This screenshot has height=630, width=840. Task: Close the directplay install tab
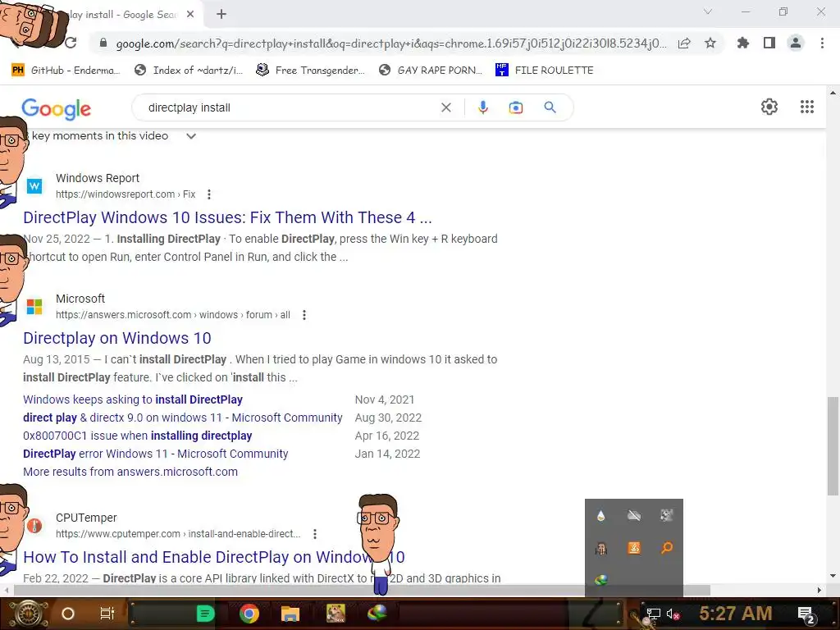tap(190, 15)
